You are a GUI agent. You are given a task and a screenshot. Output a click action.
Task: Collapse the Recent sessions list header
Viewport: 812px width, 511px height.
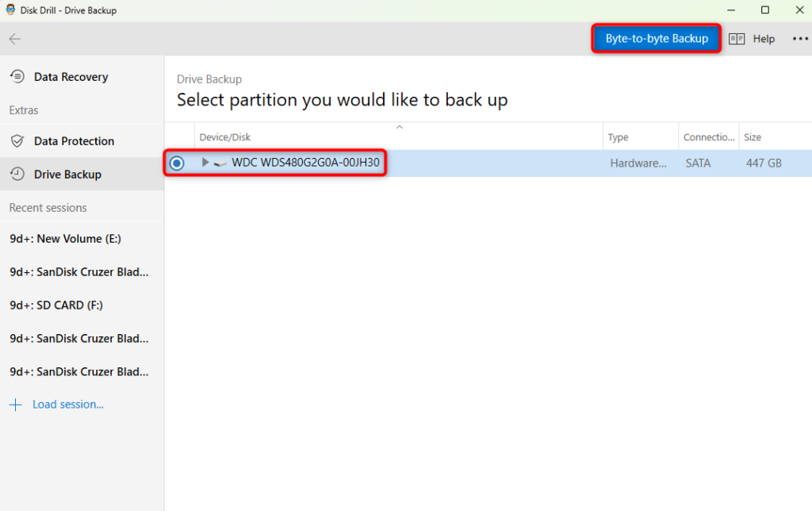click(46, 206)
